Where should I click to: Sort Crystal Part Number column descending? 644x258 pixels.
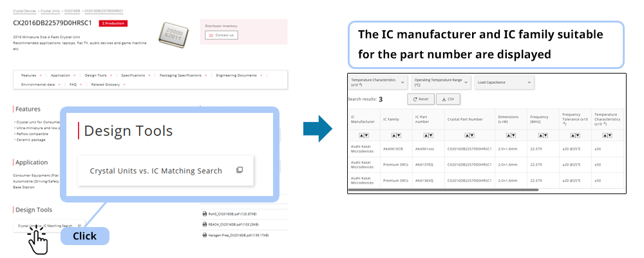[x=471, y=135]
